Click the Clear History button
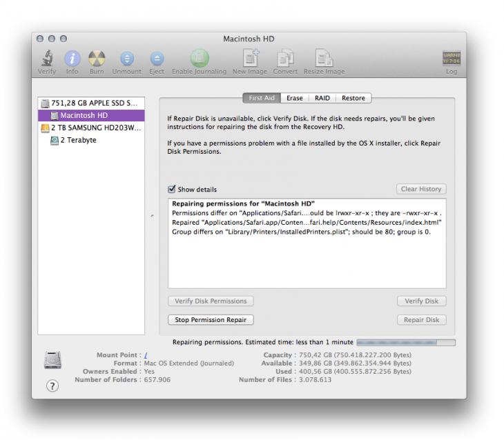Image resolution: width=504 pixels, height=440 pixels. [421, 189]
